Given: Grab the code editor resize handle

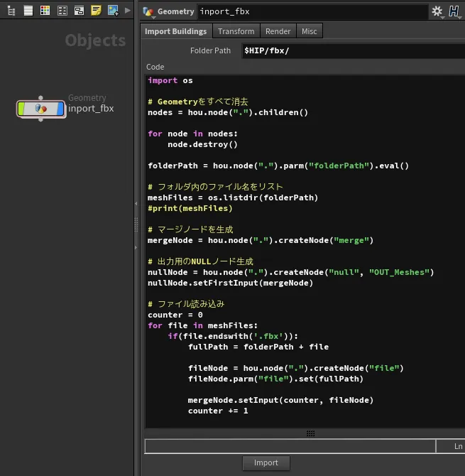Looking at the screenshot, I should click(x=310, y=433).
